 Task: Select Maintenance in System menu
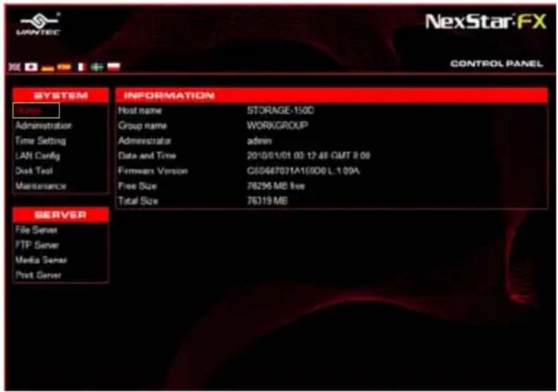[x=41, y=186]
